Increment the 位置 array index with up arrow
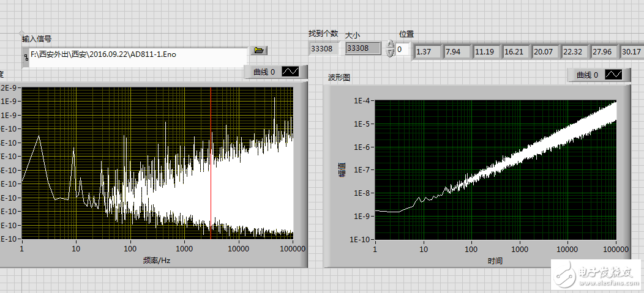Image resolution: width=644 pixels, height=293 pixels. [391, 45]
